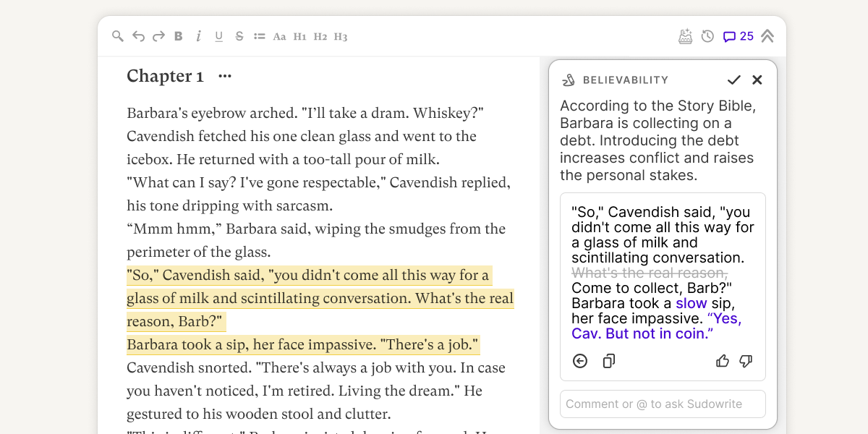Viewport: 868px width, 434px height.
Task: Give thumbs down to the suggestion
Action: [x=746, y=360]
